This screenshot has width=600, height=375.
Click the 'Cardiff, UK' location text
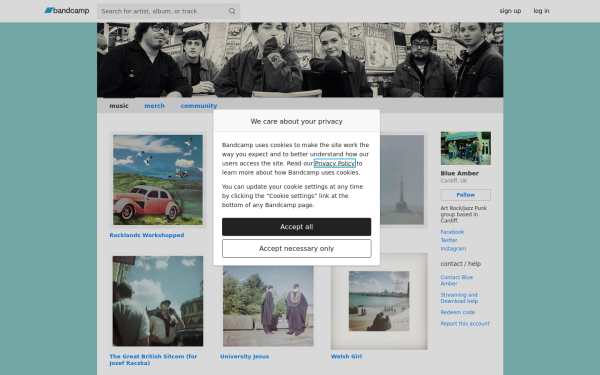[454, 181]
